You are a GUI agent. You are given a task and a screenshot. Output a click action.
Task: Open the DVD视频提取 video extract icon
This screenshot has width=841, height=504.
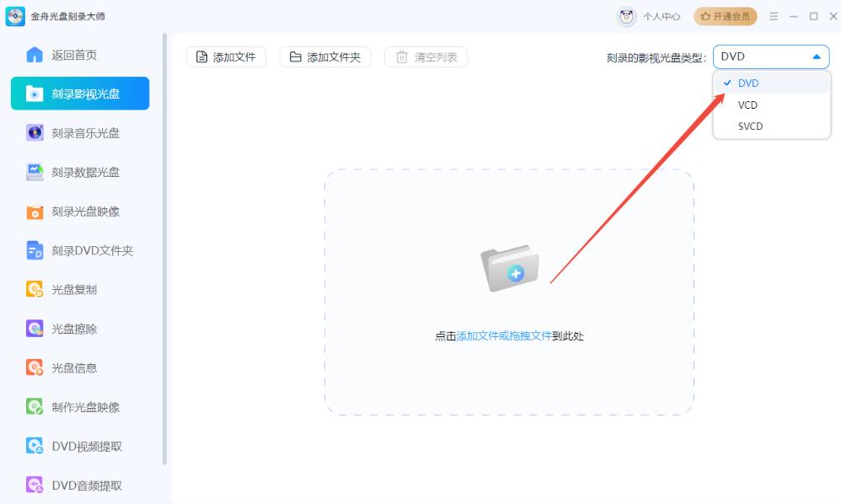point(35,446)
